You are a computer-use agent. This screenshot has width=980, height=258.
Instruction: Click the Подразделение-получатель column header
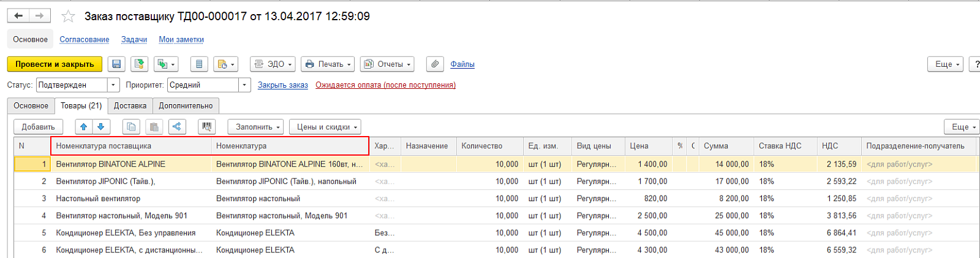coord(919,146)
